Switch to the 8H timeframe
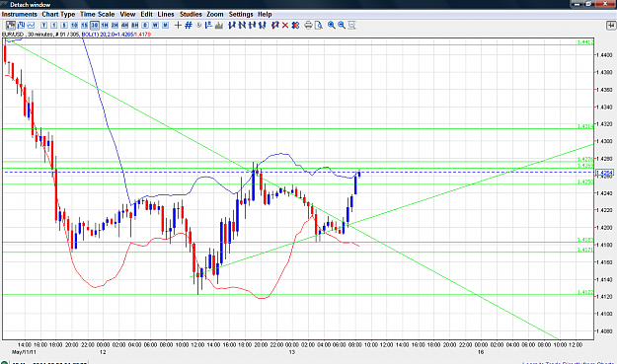The image size is (617, 364). pyautogui.click(x=135, y=26)
